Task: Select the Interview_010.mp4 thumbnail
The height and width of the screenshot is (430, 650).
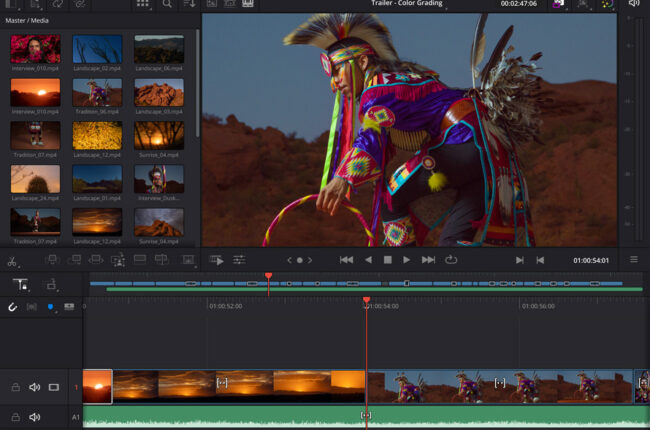Action: [x=35, y=50]
